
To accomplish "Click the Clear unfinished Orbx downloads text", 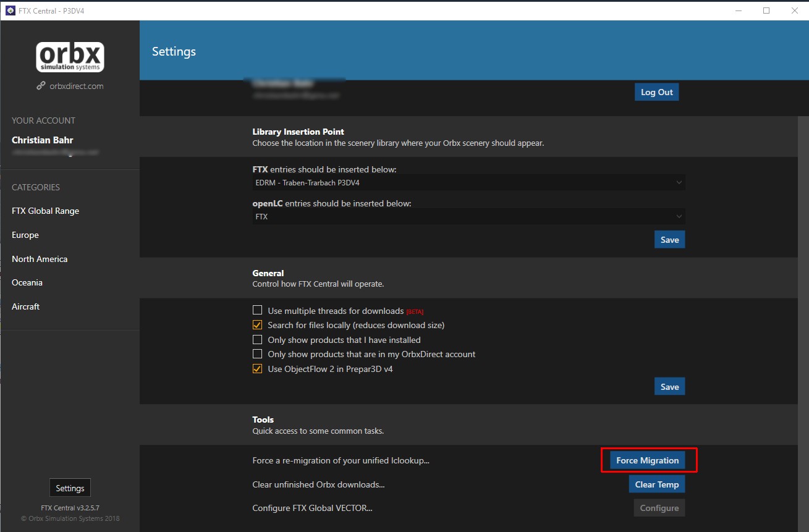I will point(318,484).
